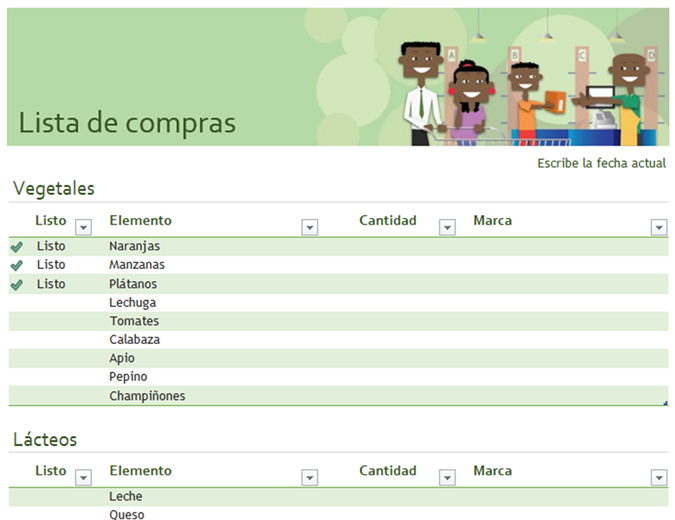The height and width of the screenshot is (520, 675).
Task: Open the Elemento filter dropdown in Vegetales
Action: pyautogui.click(x=310, y=227)
